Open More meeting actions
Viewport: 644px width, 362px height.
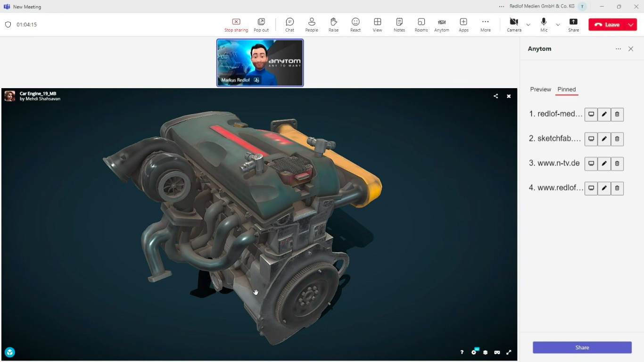[x=486, y=25]
